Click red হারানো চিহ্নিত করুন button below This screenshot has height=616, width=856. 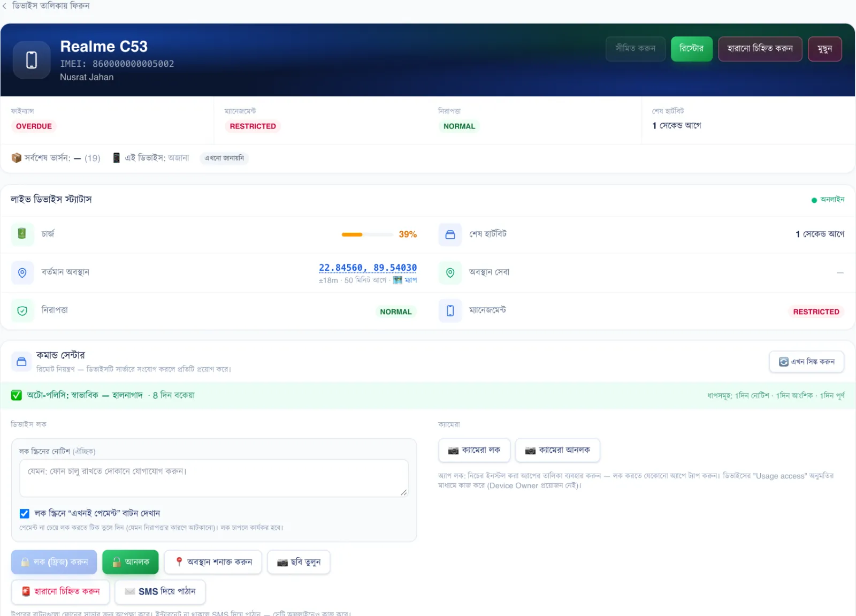click(x=60, y=591)
